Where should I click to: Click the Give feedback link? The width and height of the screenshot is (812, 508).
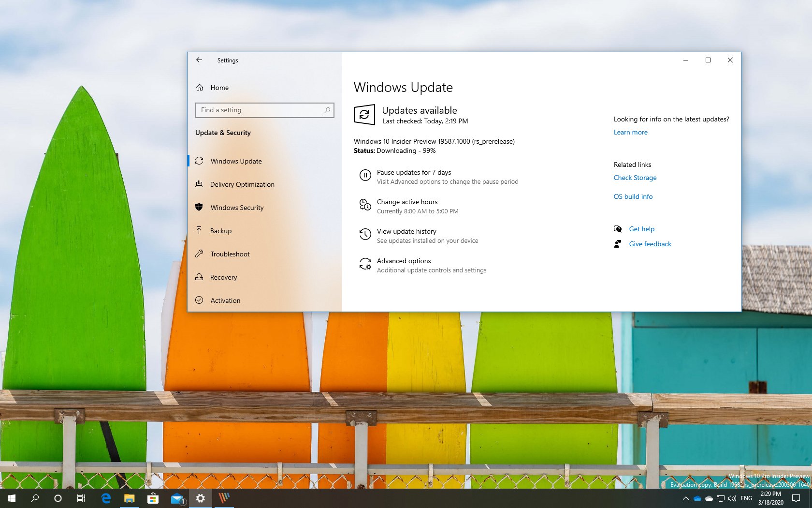650,244
